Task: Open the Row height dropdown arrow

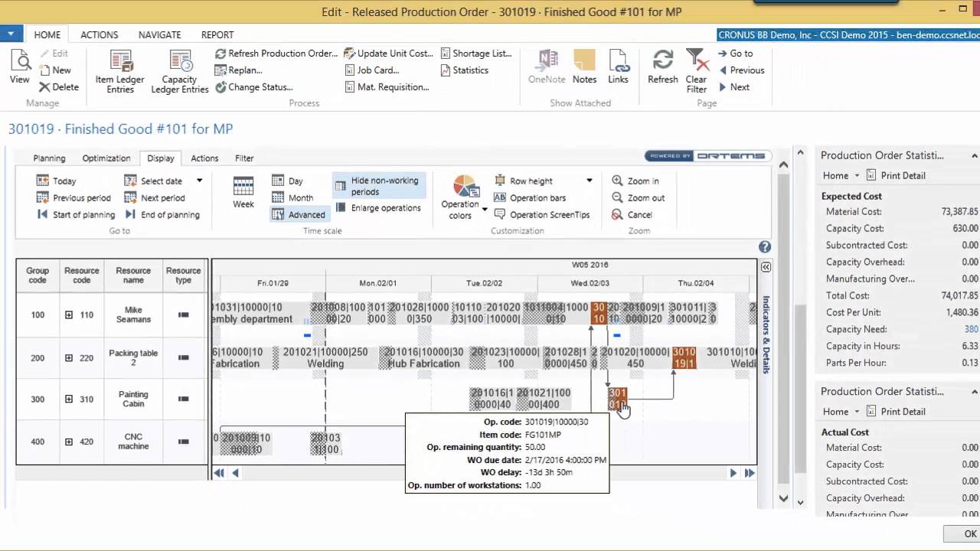Action: [x=589, y=181]
